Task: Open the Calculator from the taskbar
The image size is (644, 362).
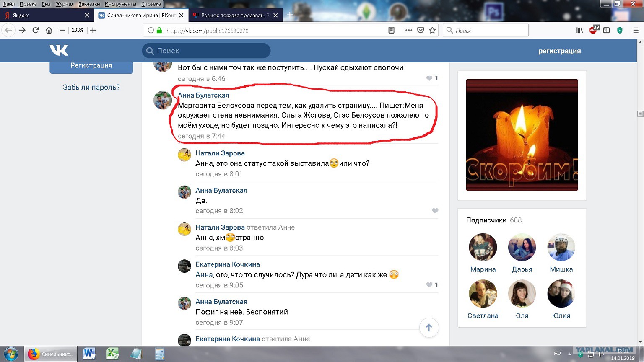Action: [160, 354]
